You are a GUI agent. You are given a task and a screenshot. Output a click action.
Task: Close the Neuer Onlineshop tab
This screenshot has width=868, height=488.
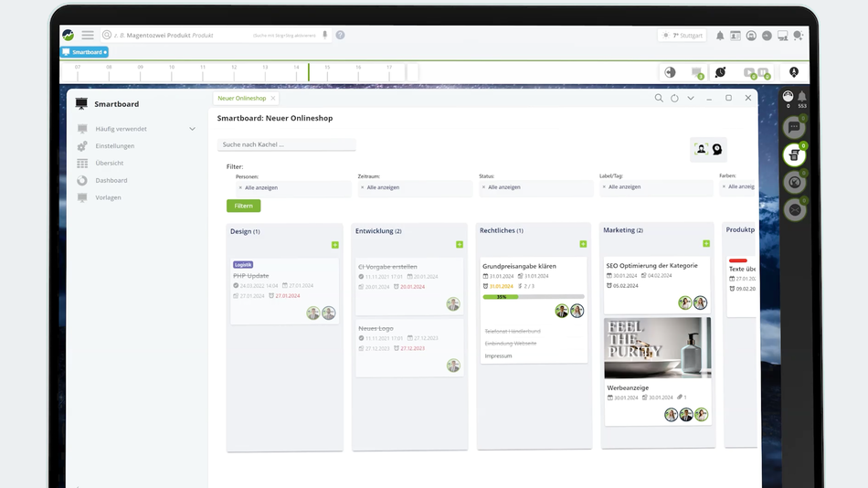click(x=273, y=98)
